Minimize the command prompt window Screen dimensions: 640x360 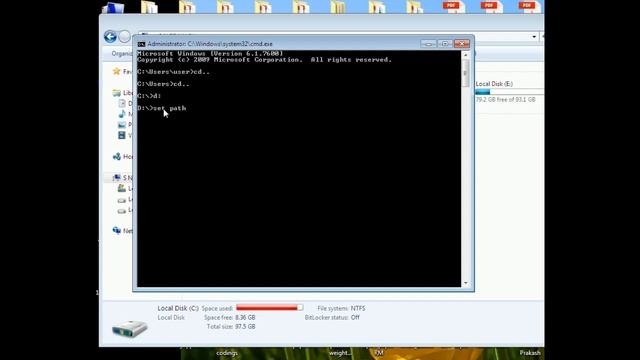click(x=429, y=44)
